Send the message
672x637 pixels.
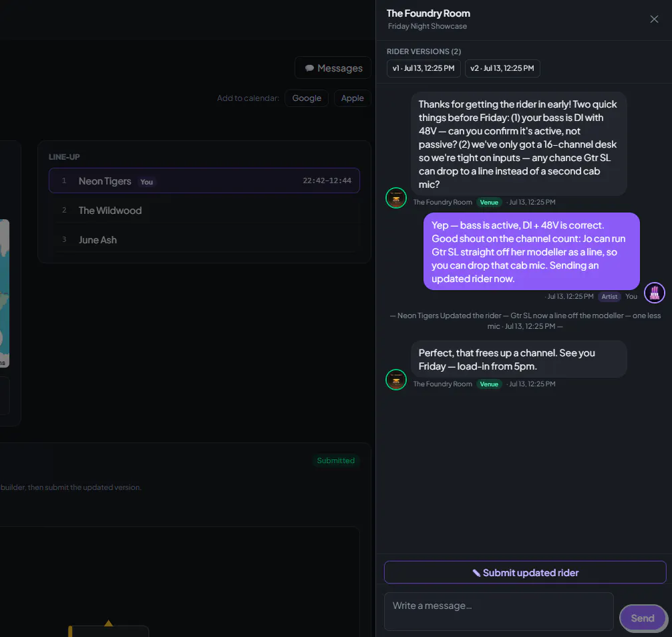pyautogui.click(x=642, y=618)
